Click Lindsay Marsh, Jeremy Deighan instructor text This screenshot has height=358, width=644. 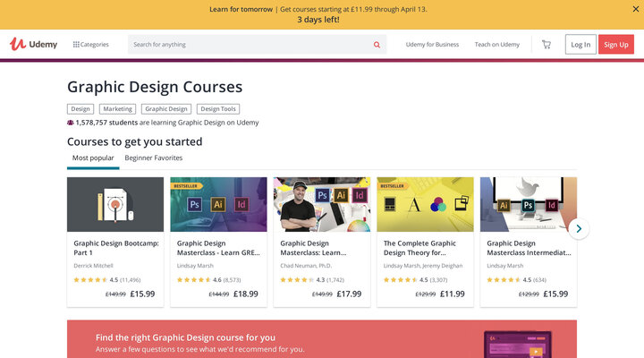coord(423,266)
